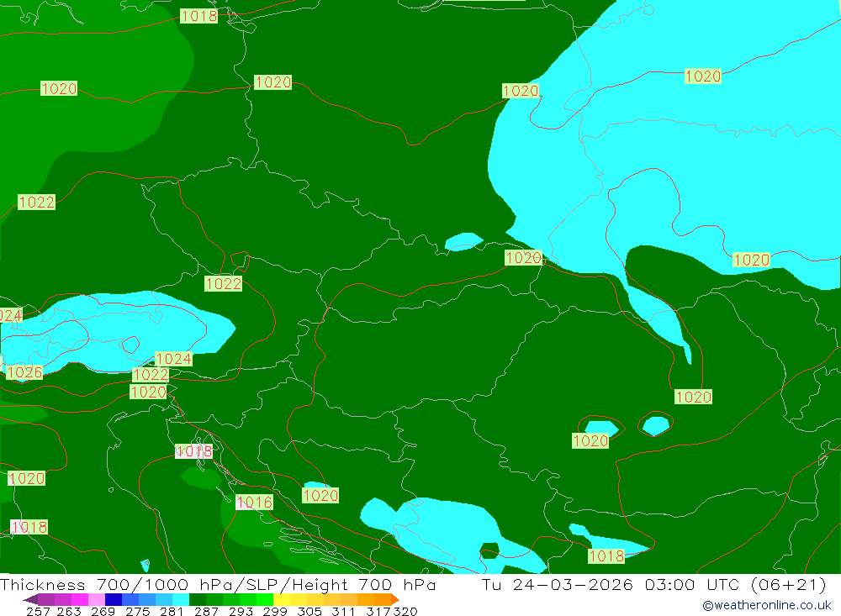Click the 263 legend value
The width and height of the screenshot is (841, 616).
(69, 611)
